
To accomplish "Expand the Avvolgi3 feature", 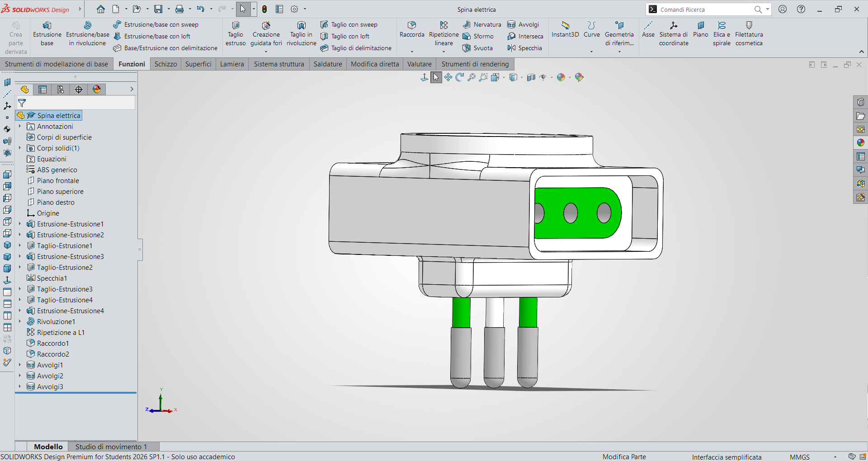I will pos(20,387).
